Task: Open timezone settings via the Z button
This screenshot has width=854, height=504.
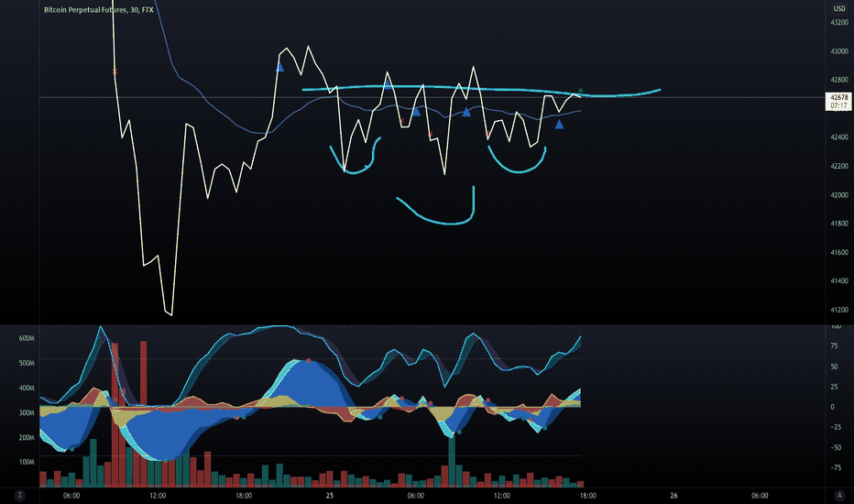Action: pos(19,495)
